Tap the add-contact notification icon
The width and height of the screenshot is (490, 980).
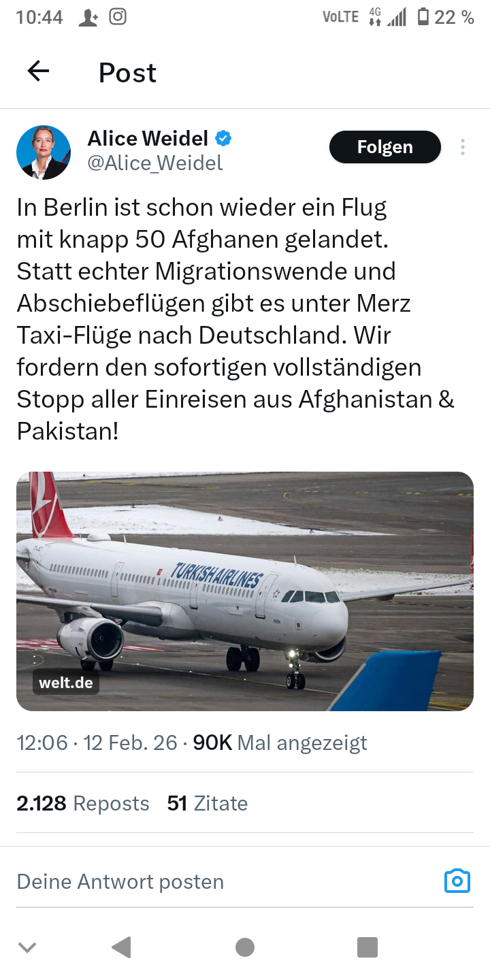(x=88, y=18)
